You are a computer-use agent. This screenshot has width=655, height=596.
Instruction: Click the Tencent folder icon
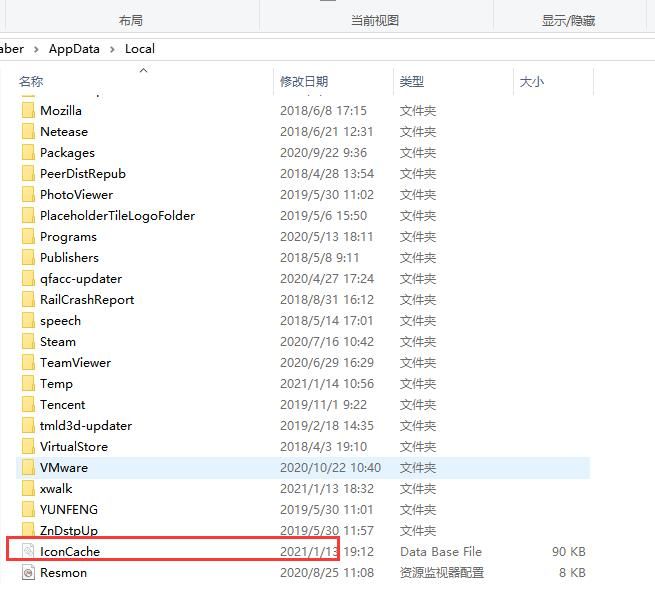[28, 405]
